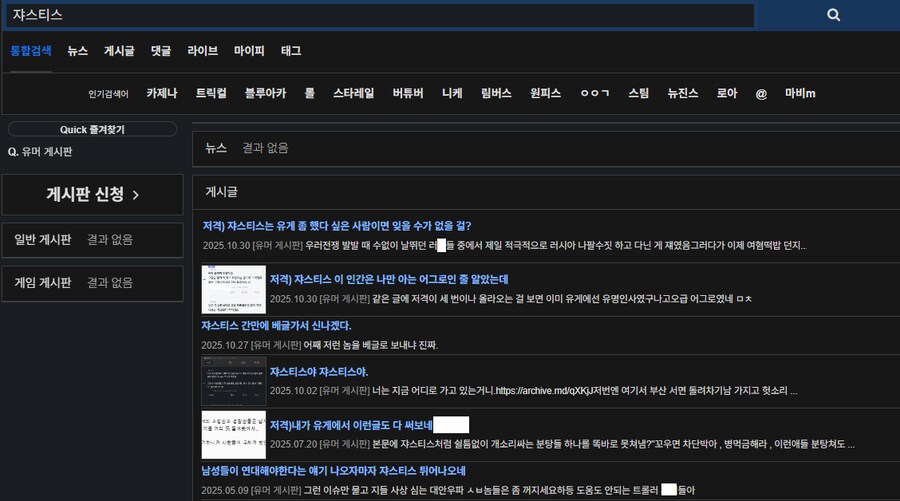Select the 마이피 tab
The width and height of the screenshot is (900, 501).
click(x=249, y=51)
